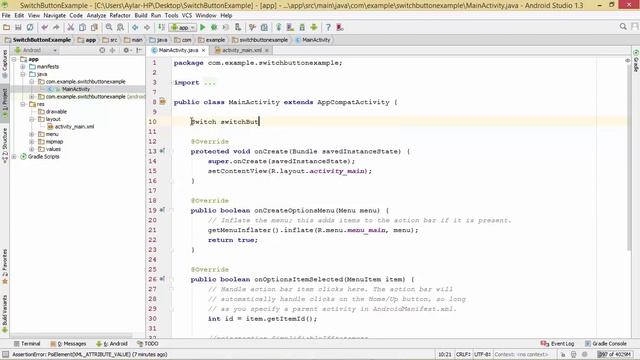The width and height of the screenshot is (640, 360).
Task: Click the Replace toolbar icon
Action: tap(120, 27)
